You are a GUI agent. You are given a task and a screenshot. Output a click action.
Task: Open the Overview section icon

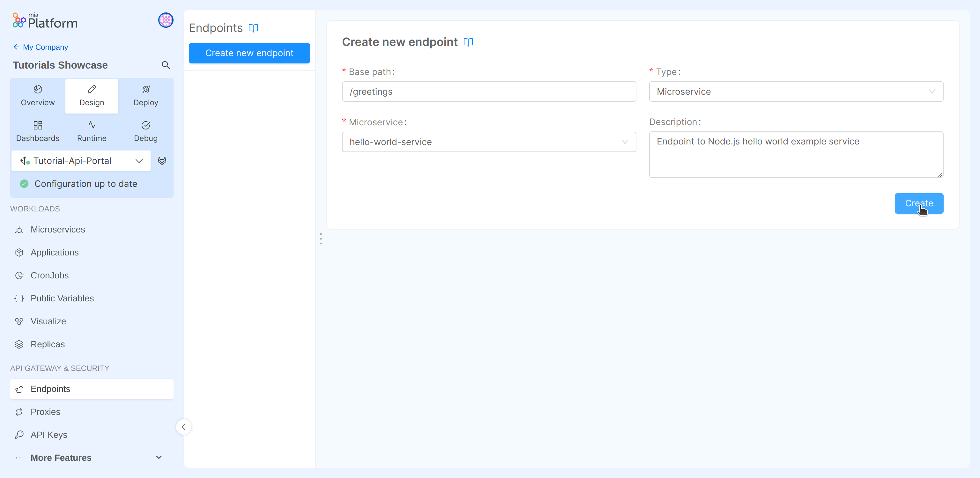(38, 90)
